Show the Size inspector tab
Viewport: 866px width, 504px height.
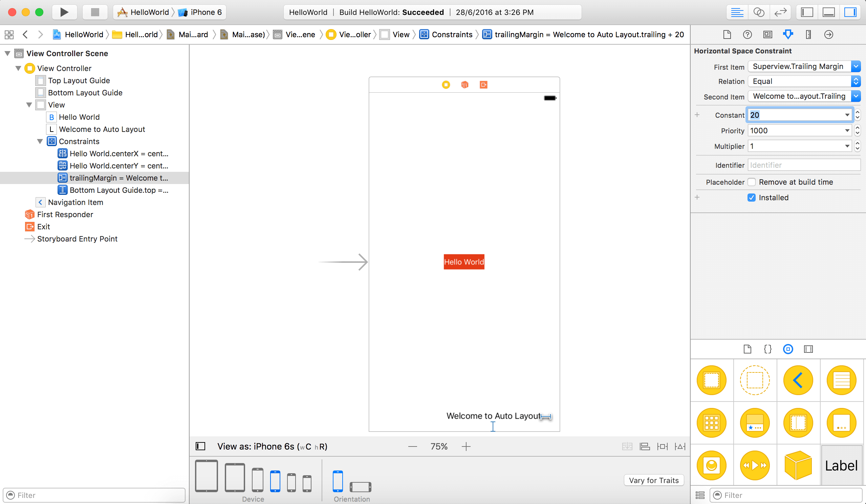(808, 34)
